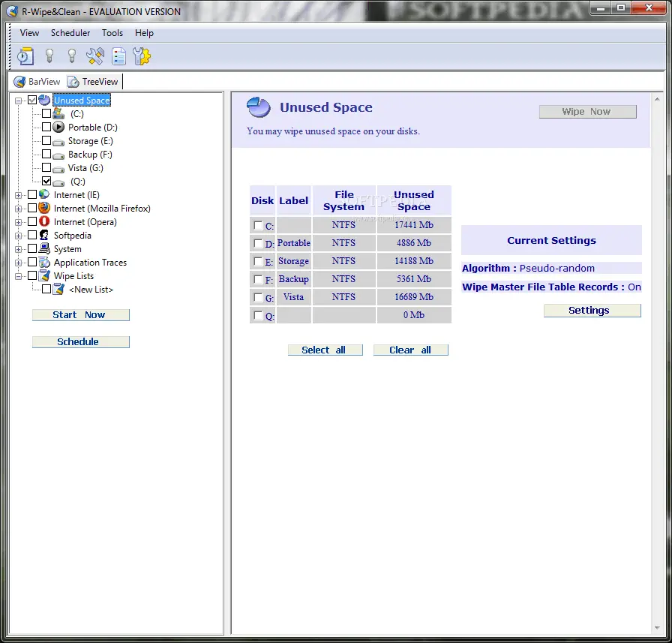
Task: Click the 17441 Mb unused space cell
Action: (x=414, y=225)
